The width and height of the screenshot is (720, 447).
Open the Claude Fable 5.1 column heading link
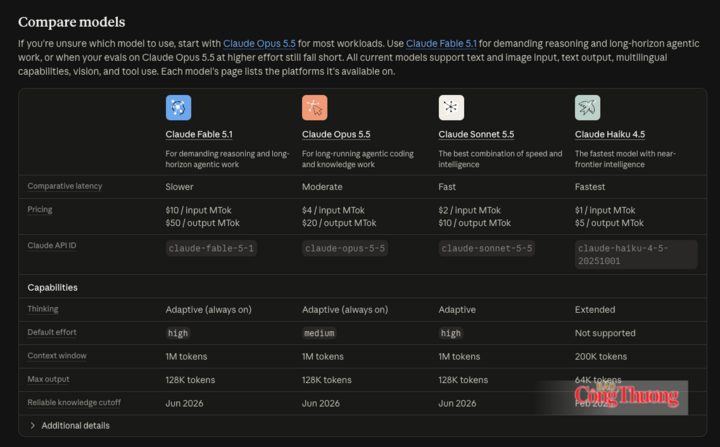tap(199, 134)
